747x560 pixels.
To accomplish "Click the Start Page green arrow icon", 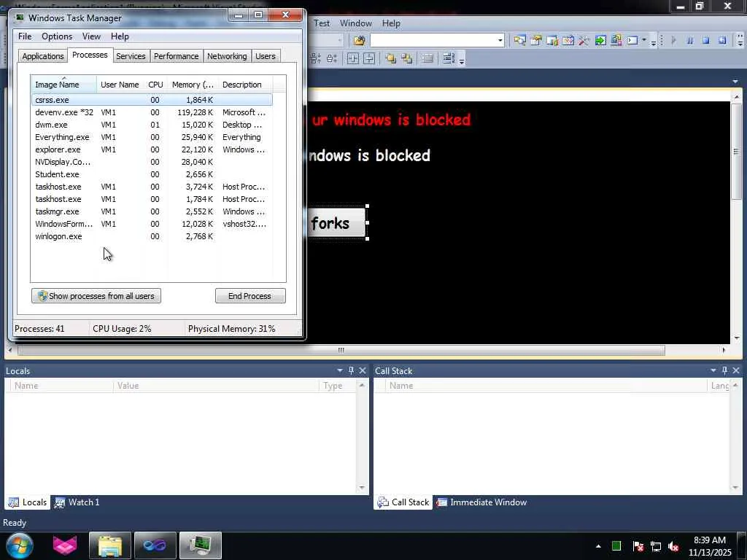I will click(600, 41).
